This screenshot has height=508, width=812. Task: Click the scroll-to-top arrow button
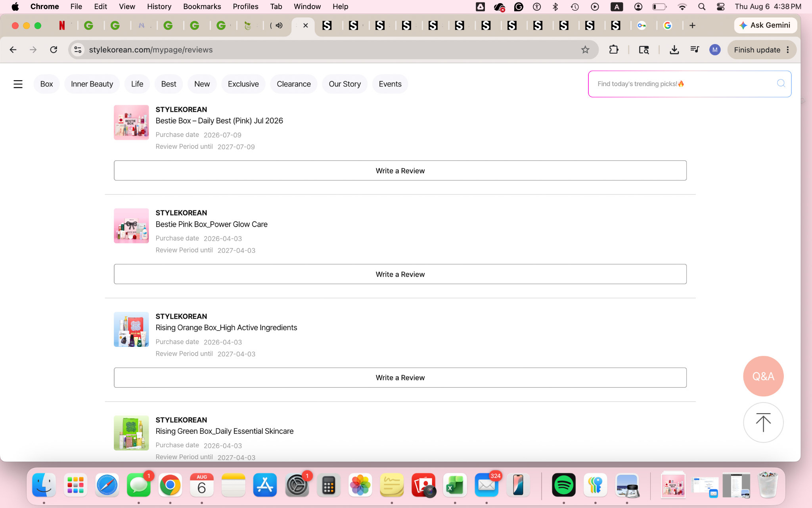tap(763, 422)
